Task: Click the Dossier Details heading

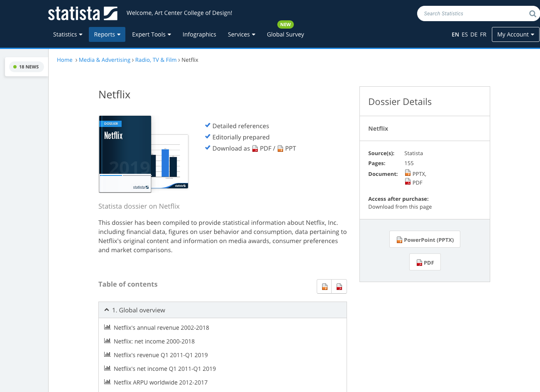Action: coord(400,102)
